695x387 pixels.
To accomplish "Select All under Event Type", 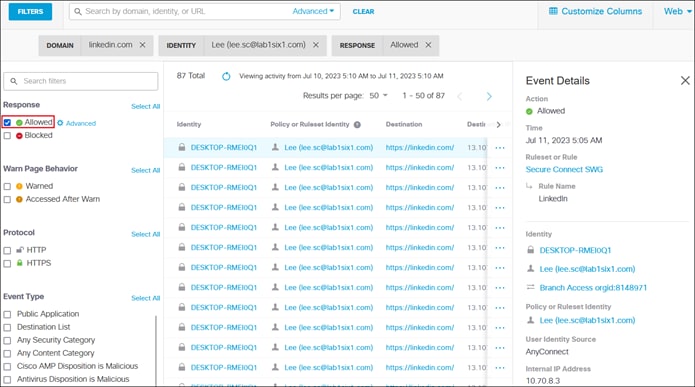I will click(145, 298).
